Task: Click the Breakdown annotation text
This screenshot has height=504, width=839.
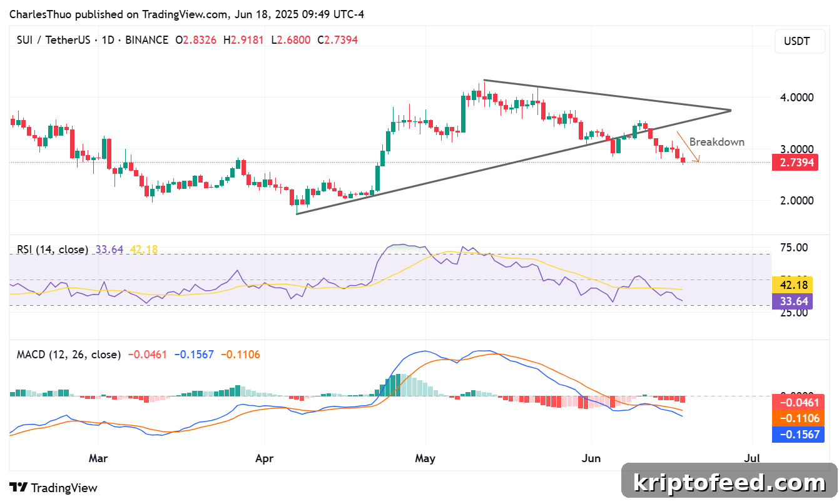Action: click(x=717, y=142)
